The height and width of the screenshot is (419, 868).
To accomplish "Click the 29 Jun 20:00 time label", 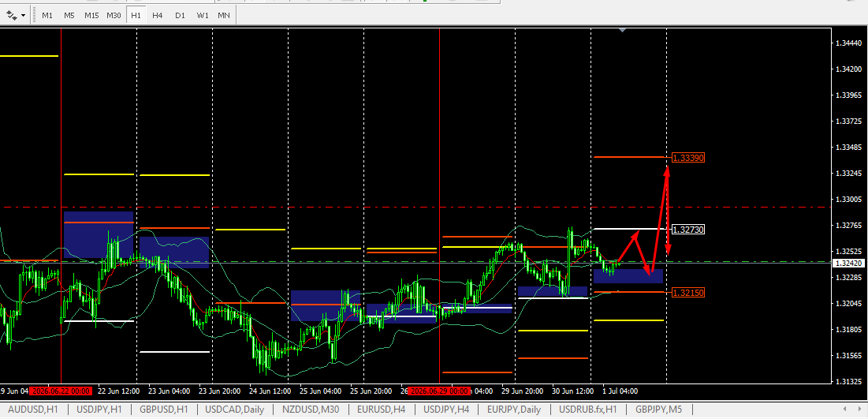I will click(x=523, y=391).
